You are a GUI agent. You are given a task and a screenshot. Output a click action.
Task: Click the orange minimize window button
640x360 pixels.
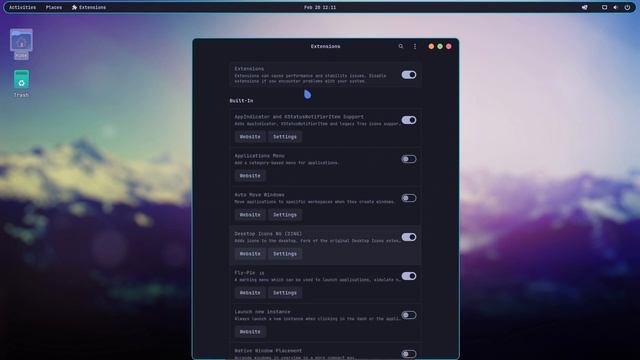click(431, 47)
